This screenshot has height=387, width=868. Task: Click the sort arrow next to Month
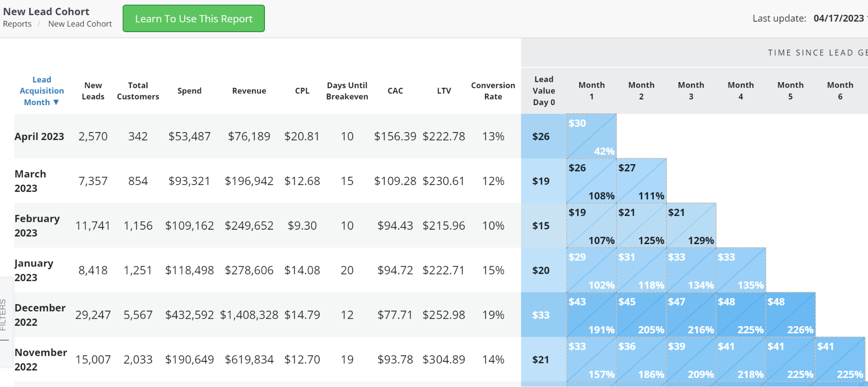pos(56,103)
